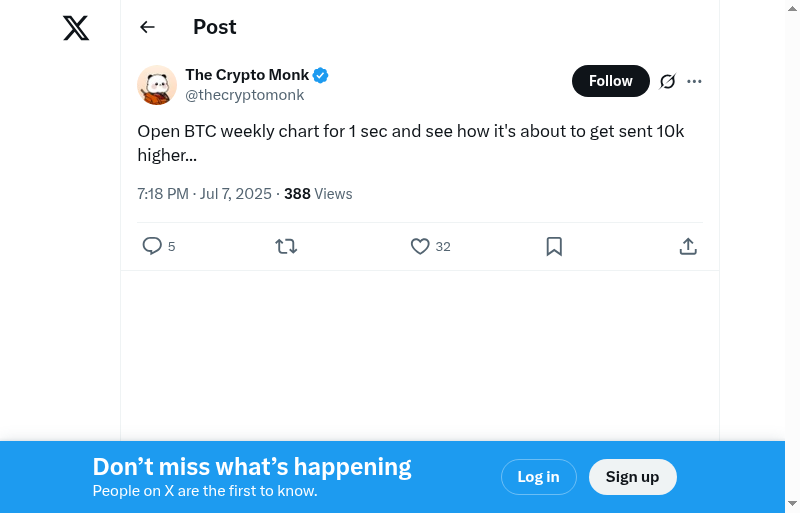Screen dimensions: 800x513
Task: Click the blue verified badge
Action: (321, 75)
